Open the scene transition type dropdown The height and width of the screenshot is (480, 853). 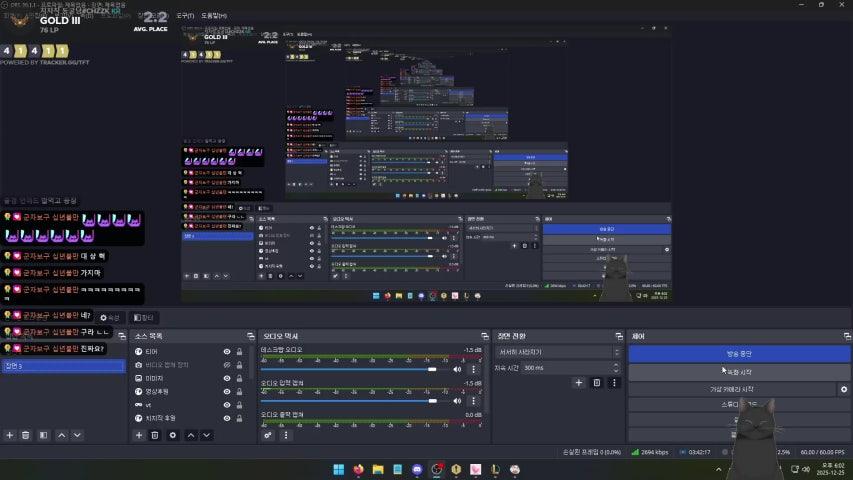tap(557, 352)
